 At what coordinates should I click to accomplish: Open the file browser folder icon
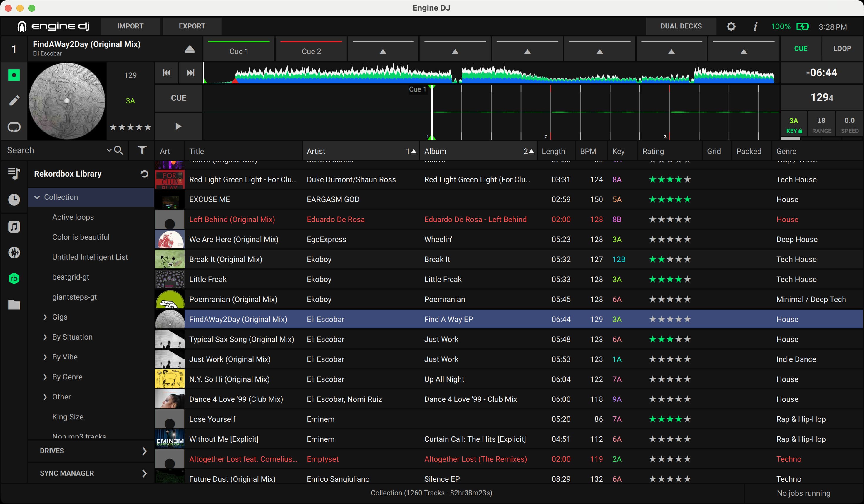(14, 305)
